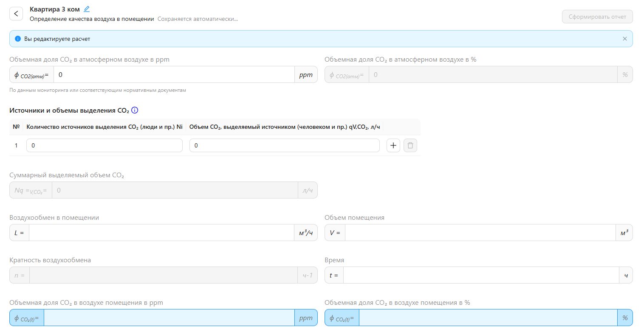Image resolution: width=644 pixels, height=332 pixels.
Task: Open info tooltip next to Источники и объемы выделения CO₂
Action: click(135, 111)
